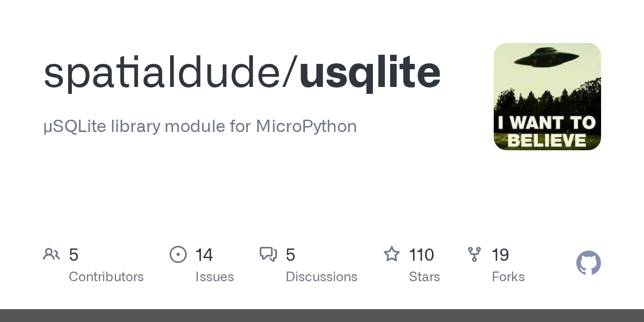Viewport: 644px width, 322px height.
Task: Click the star count 110
Action: point(421,255)
